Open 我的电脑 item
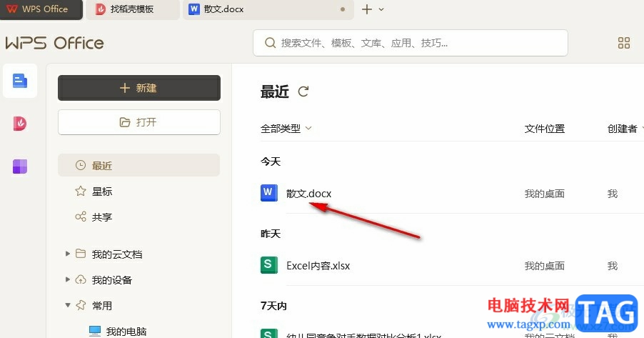Viewport: 644px width, 338px height. coord(126,332)
